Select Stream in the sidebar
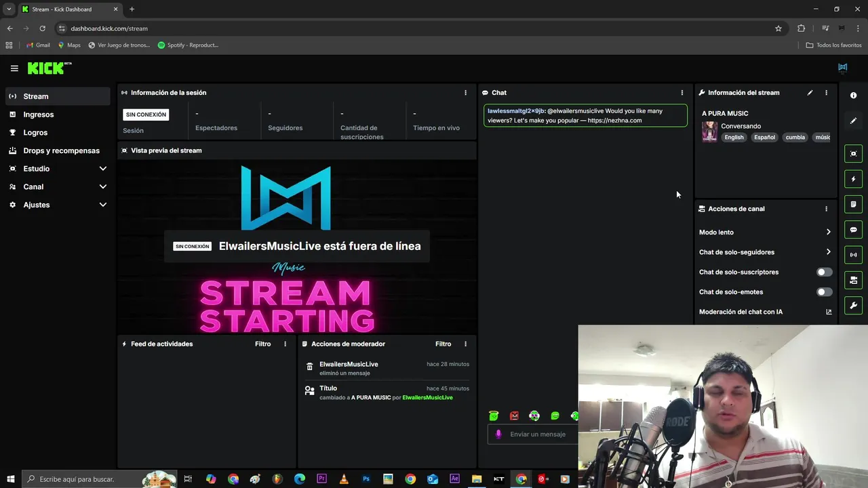 tap(58, 96)
